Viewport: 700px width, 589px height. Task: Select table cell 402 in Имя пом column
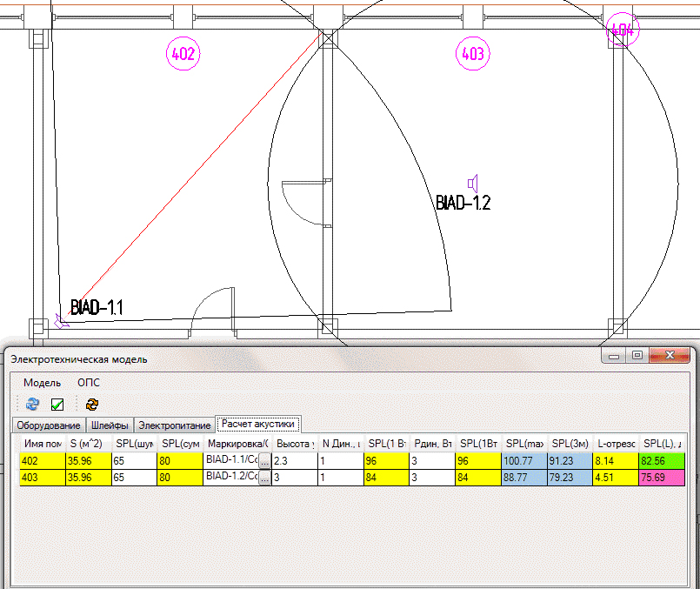(x=43, y=461)
